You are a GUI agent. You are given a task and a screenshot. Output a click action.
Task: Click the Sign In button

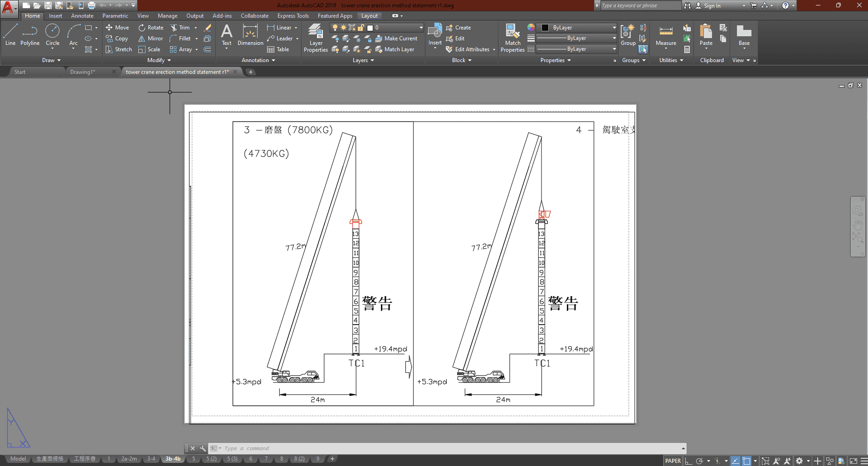click(712, 5)
